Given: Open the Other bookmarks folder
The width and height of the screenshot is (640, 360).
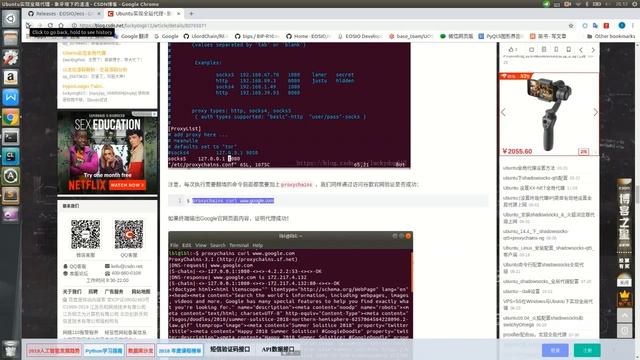Looking at the screenshot, I should [x=611, y=36].
